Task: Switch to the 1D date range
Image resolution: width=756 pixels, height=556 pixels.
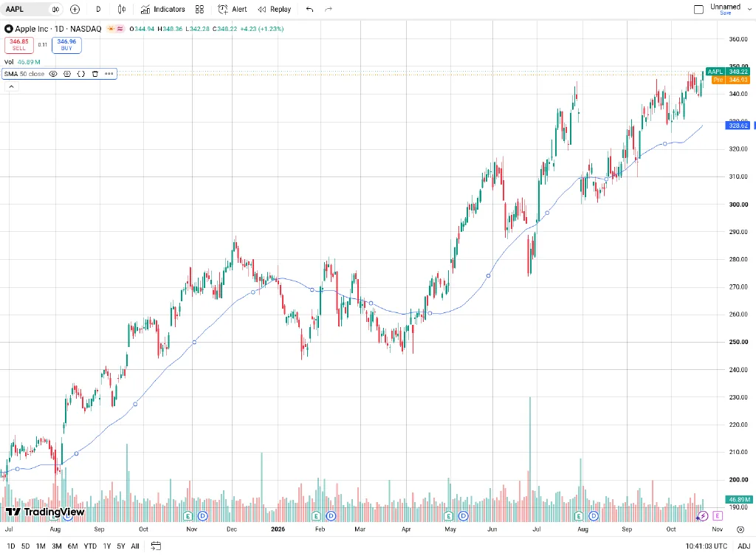Action: click(x=10, y=546)
